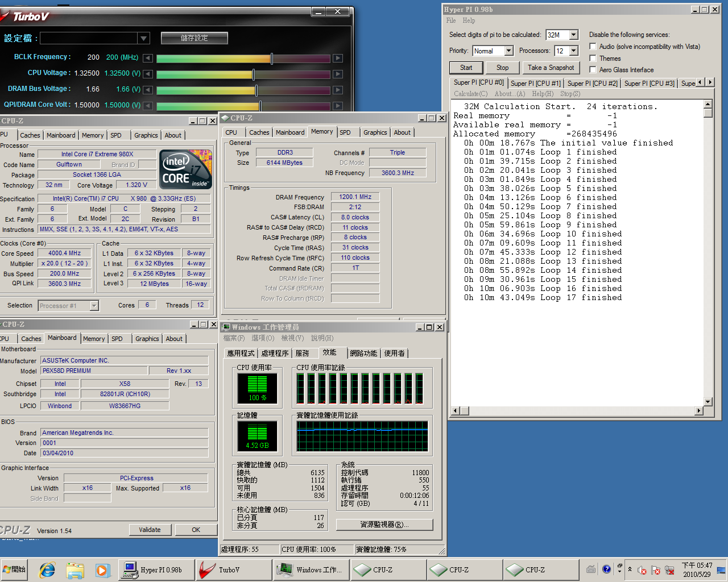This screenshot has width=728, height=582.
Task: Click the Hyper PI Stop button
Action: click(502, 68)
